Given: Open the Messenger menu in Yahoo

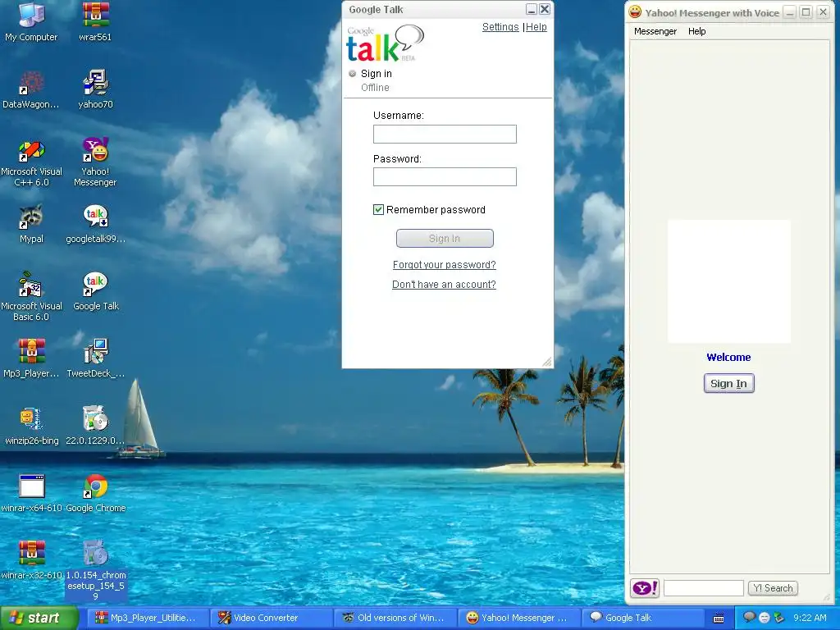Looking at the screenshot, I should click(655, 31).
